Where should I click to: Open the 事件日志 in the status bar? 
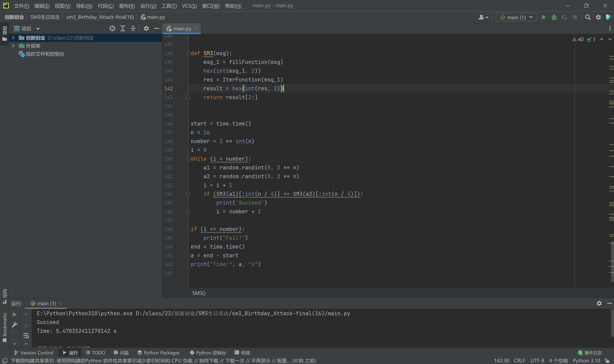pyautogui.click(x=593, y=353)
